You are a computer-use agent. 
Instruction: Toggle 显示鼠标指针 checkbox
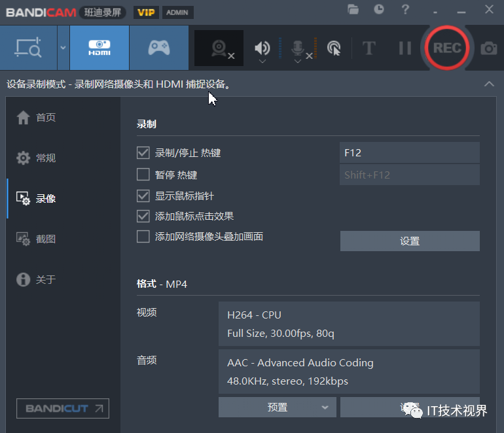(143, 196)
